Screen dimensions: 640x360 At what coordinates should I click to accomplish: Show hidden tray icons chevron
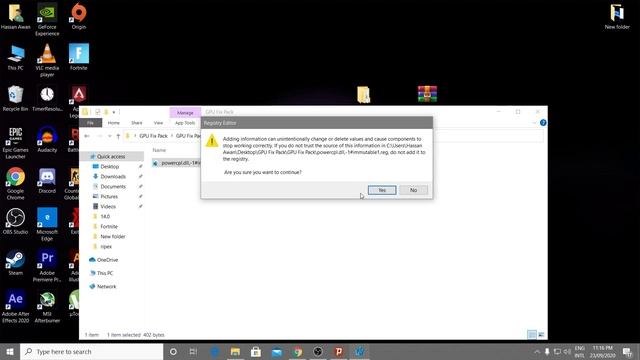click(537, 351)
